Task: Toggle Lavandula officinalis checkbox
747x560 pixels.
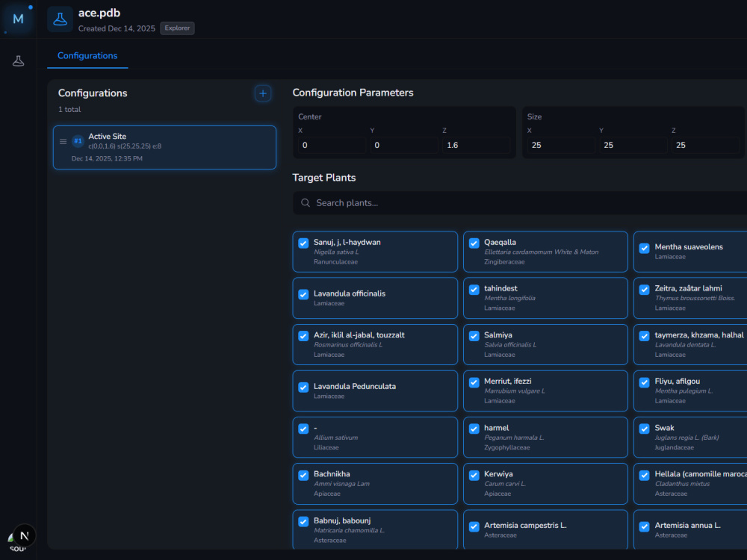Action: pos(303,294)
